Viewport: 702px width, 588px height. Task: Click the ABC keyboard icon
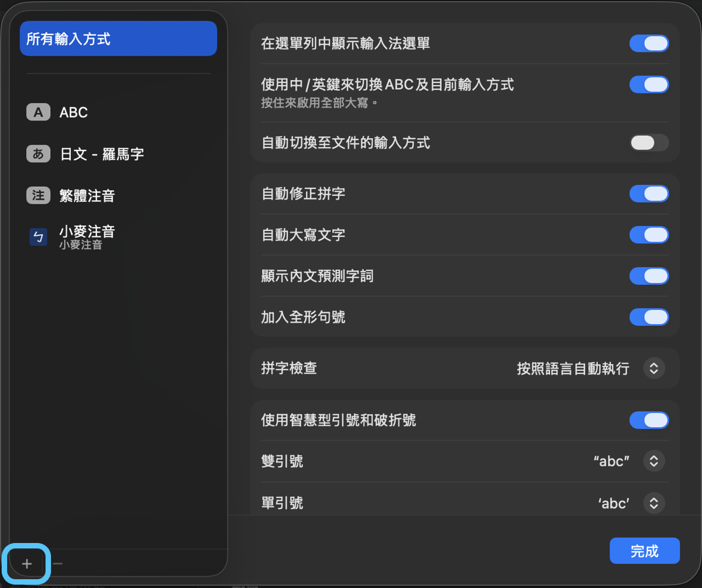(38, 112)
